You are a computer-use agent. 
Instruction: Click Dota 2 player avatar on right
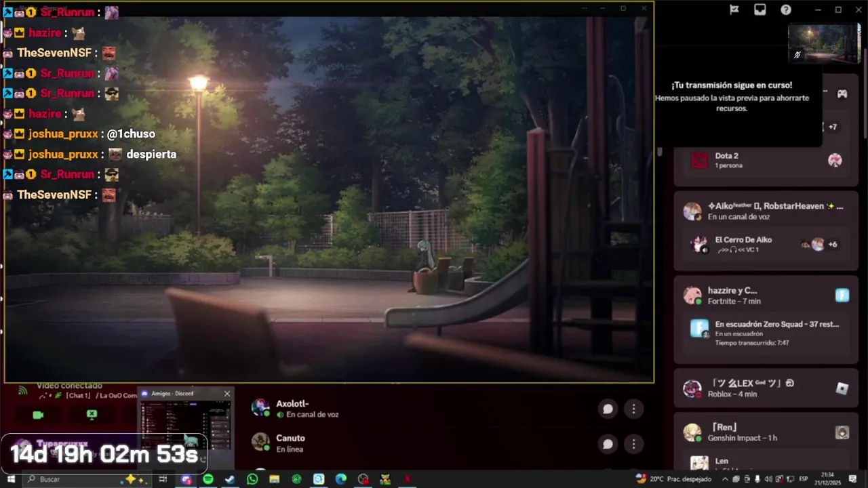835,160
